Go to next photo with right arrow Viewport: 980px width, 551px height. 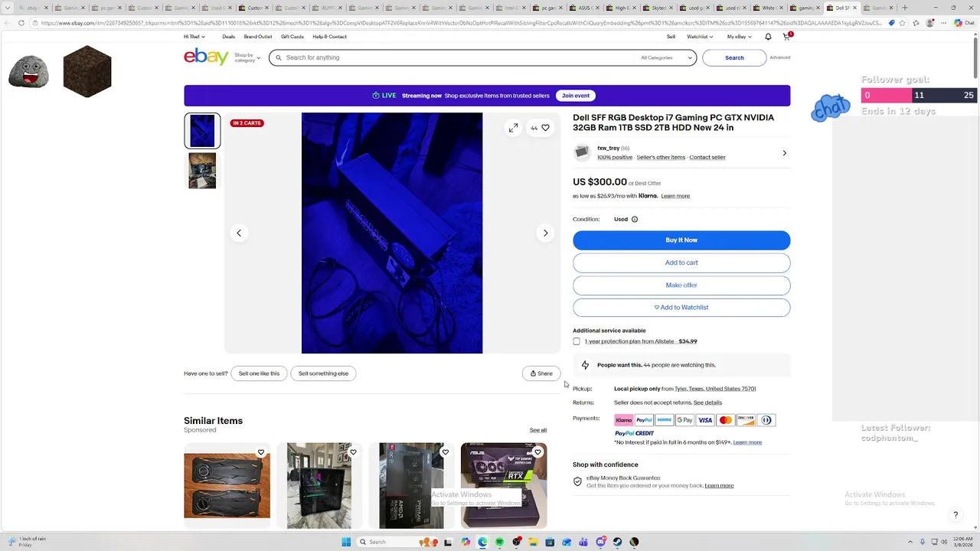(545, 233)
